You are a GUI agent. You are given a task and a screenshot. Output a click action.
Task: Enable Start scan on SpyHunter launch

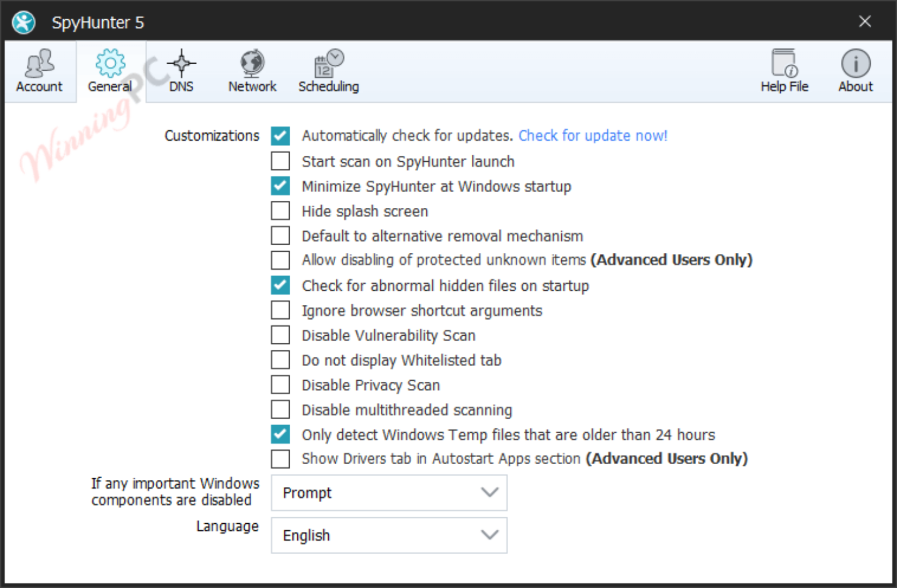(280, 161)
